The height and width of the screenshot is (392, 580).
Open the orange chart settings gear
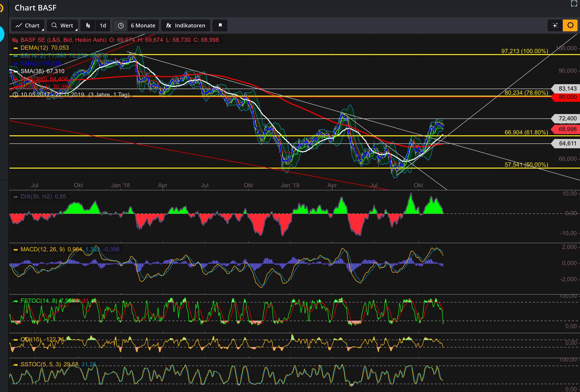(570, 25)
